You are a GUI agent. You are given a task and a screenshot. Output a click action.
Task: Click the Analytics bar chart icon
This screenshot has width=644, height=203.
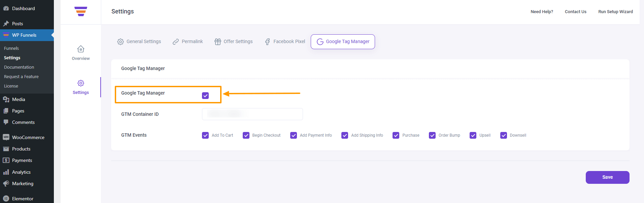6,172
